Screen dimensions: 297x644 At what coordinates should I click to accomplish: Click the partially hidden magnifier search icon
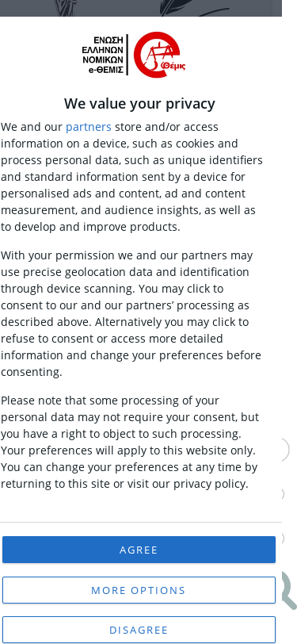289,590
